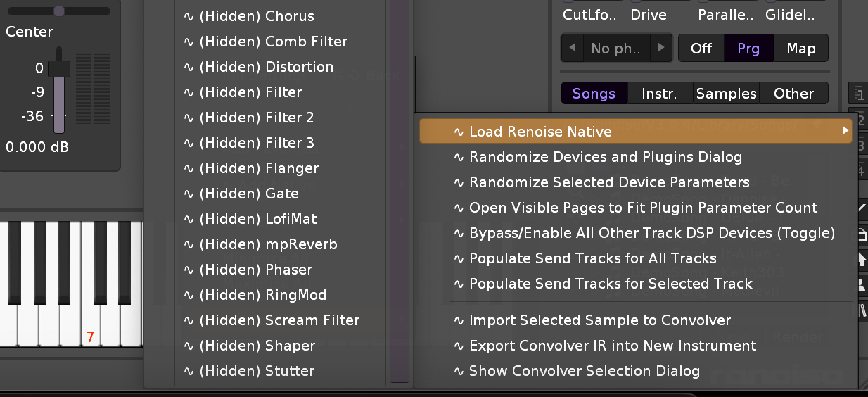Enable Prg phrase playback mode
Viewport: 868px width, 397px height.
click(x=748, y=49)
